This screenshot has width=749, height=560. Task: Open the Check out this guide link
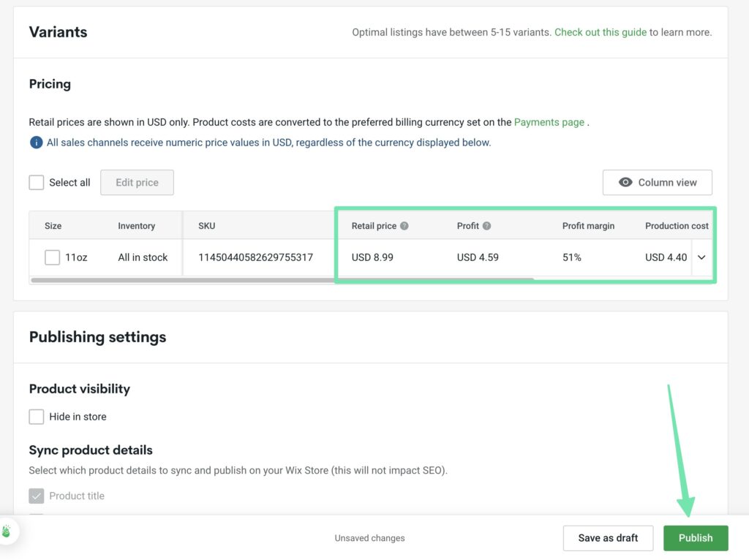coord(600,32)
